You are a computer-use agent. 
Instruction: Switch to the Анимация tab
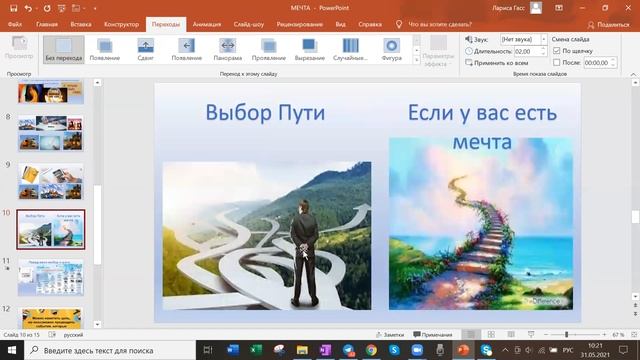coord(207,24)
